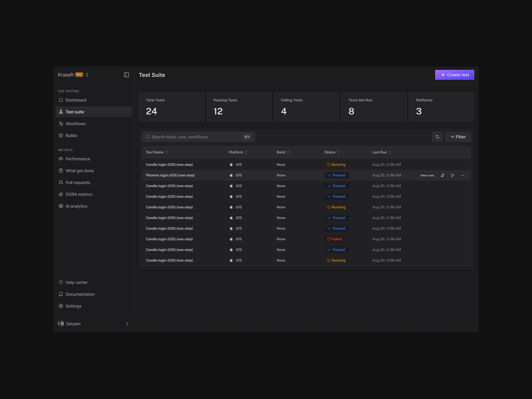Collapse the sidebar panel icon
Image resolution: width=532 pixels, height=399 pixels.
pyautogui.click(x=126, y=75)
